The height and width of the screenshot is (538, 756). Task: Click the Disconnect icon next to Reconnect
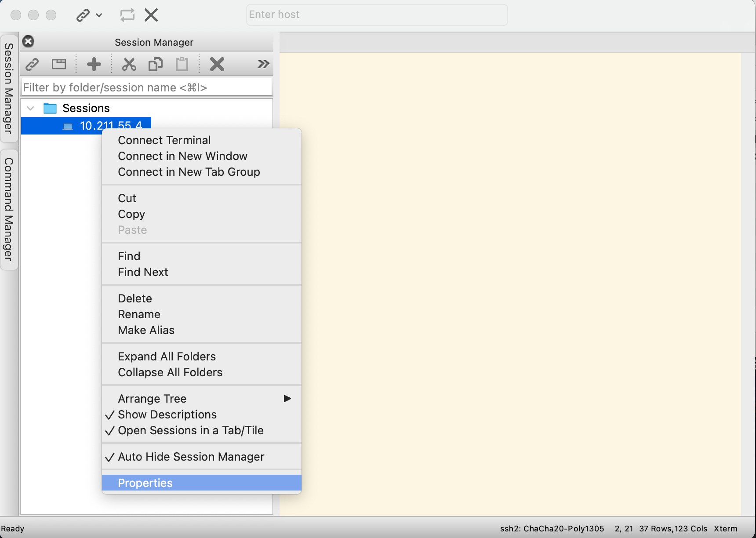(x=151, y=15)
